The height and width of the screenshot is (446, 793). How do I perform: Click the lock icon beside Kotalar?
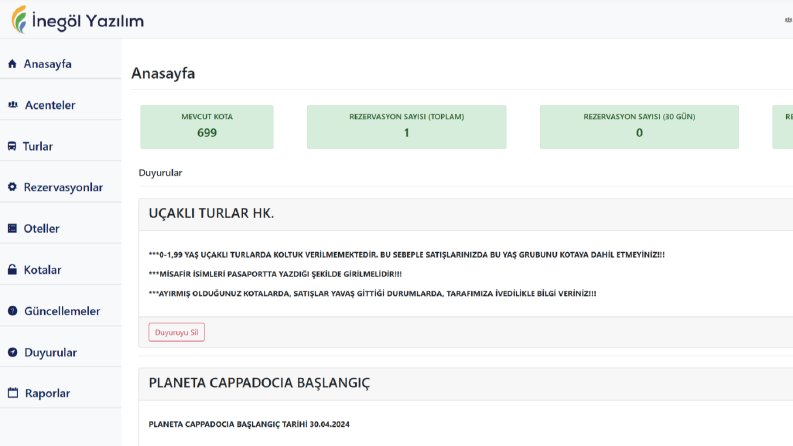pyautogui.click(x=12, y=270)
